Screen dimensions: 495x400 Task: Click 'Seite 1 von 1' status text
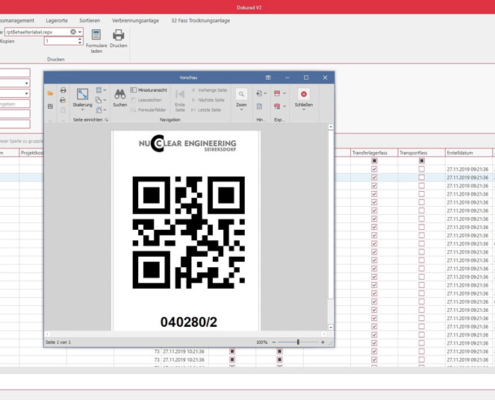point(58,342)
